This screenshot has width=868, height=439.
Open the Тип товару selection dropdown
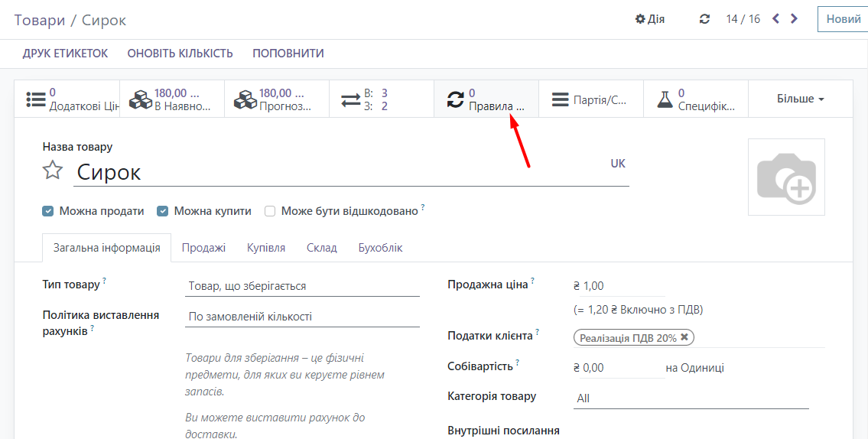303,286
